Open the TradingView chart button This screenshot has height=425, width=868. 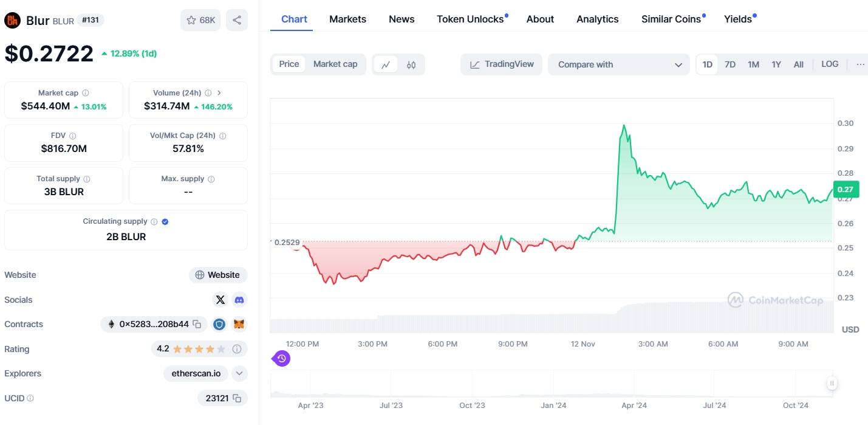coord(502,64)
